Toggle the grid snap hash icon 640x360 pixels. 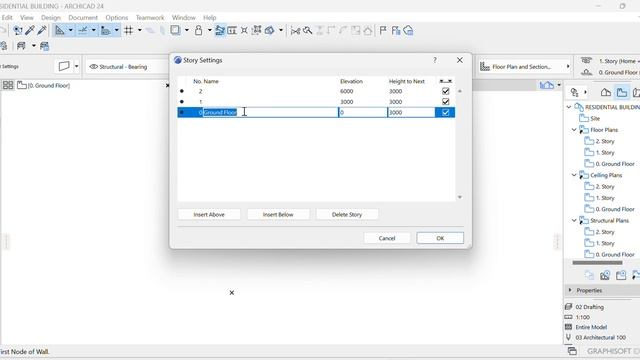tap(129, 30)
